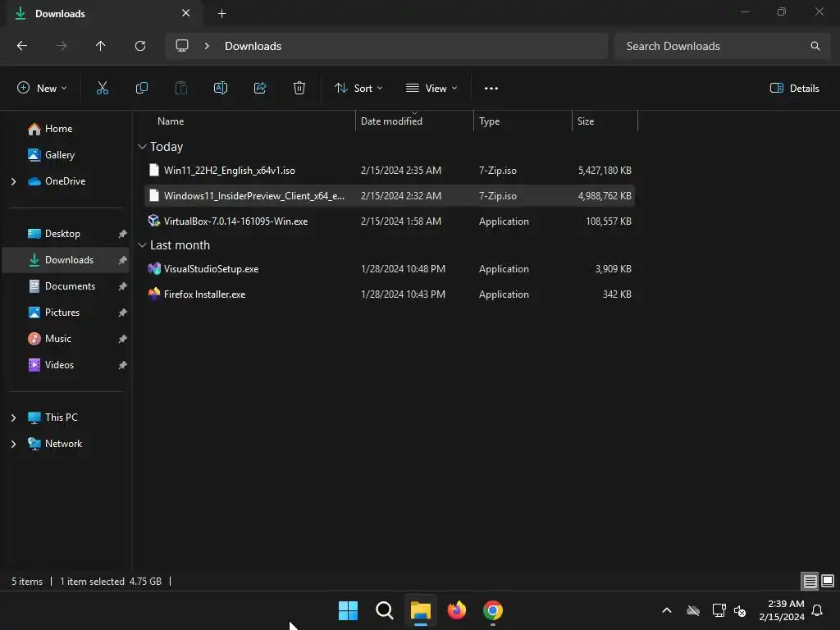
Task: Open Desktop folder in sidebar
Action: click(66, 234)
